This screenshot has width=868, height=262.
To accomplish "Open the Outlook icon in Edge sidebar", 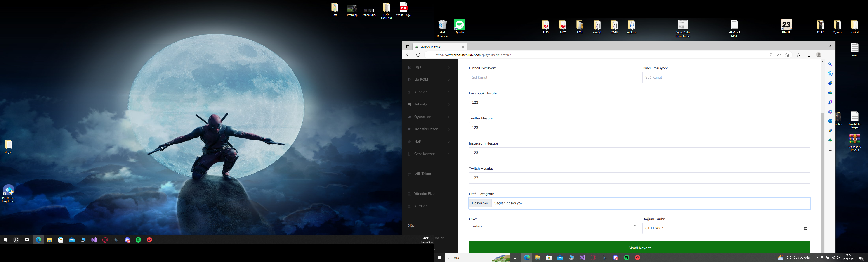I will coord(830,121).
